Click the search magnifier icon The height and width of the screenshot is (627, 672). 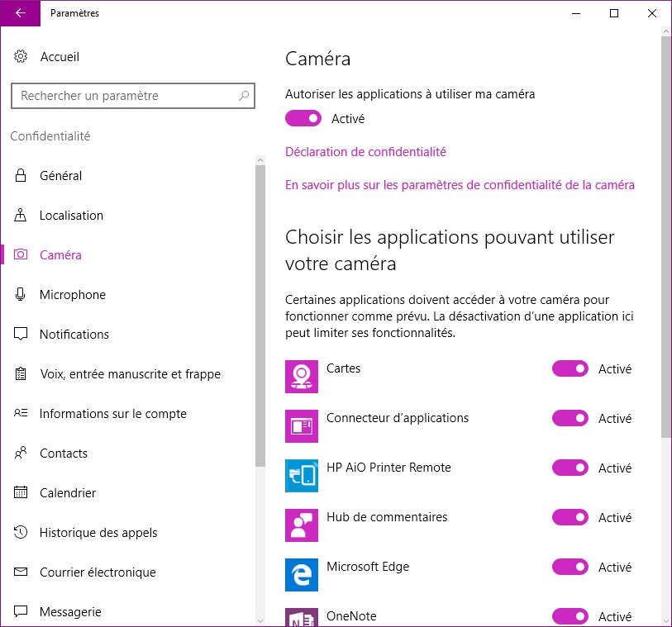click(x=243, y=96)
